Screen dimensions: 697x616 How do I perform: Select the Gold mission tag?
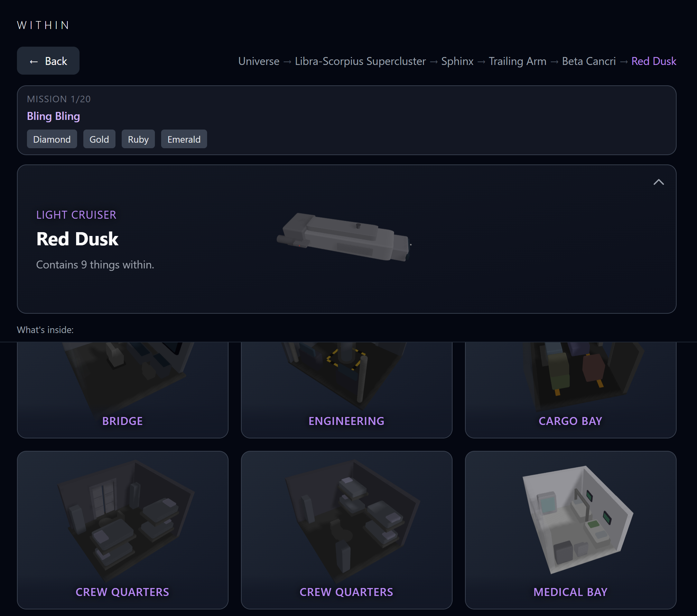tap(99, 139)
